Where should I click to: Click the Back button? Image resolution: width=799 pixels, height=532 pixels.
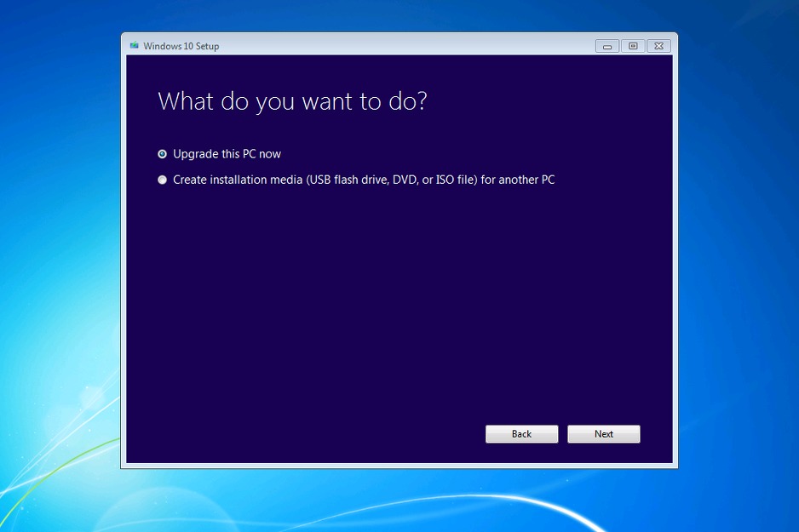click(x=521, y=434)
